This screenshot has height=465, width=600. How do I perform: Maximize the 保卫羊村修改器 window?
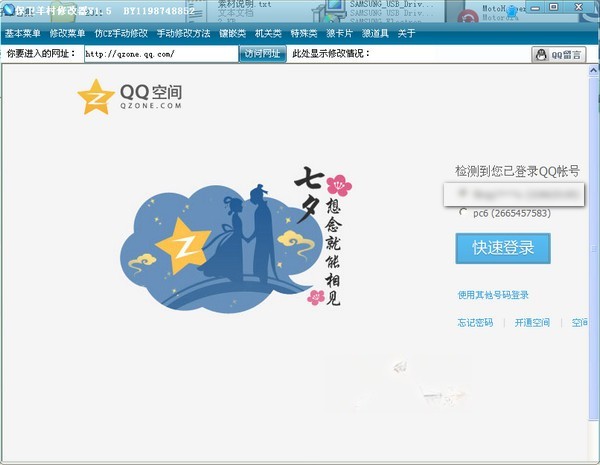pos(554,7)
